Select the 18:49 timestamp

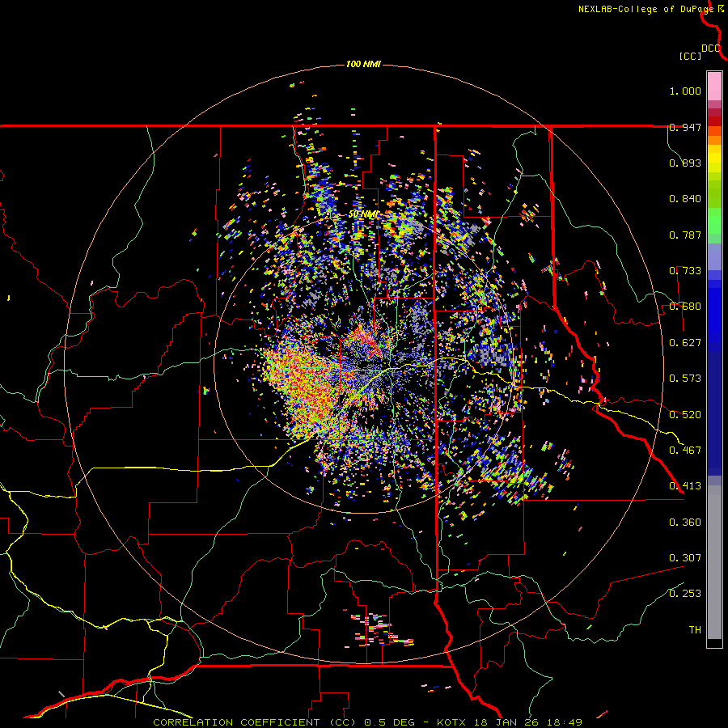566,722
